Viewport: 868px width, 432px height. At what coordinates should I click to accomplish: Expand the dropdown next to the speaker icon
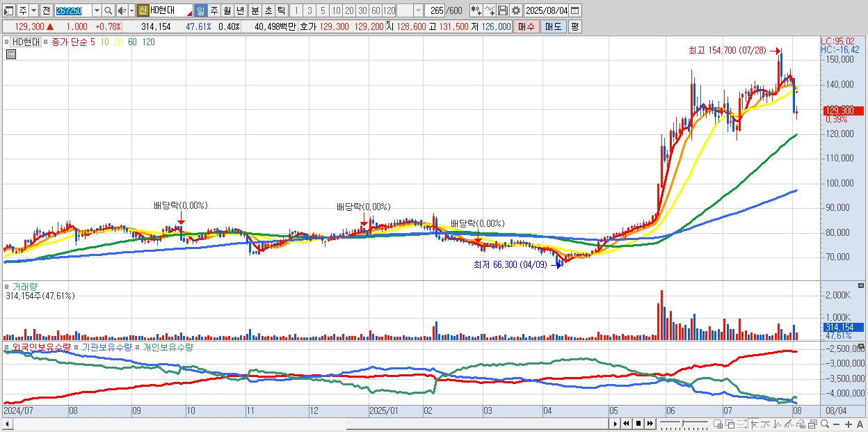[131, 10]
